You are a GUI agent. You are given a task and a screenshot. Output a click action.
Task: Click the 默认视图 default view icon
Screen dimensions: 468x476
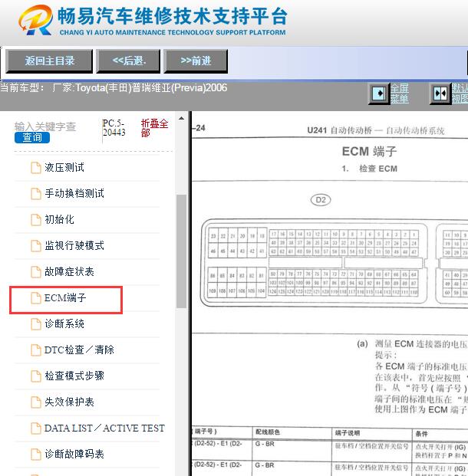pyautogui.click(x=440, y=94)
